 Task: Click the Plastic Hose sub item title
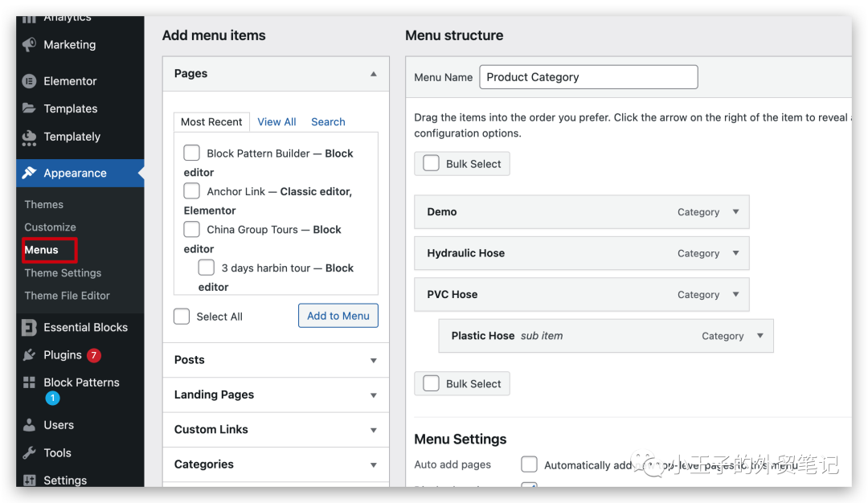point(483,335)
